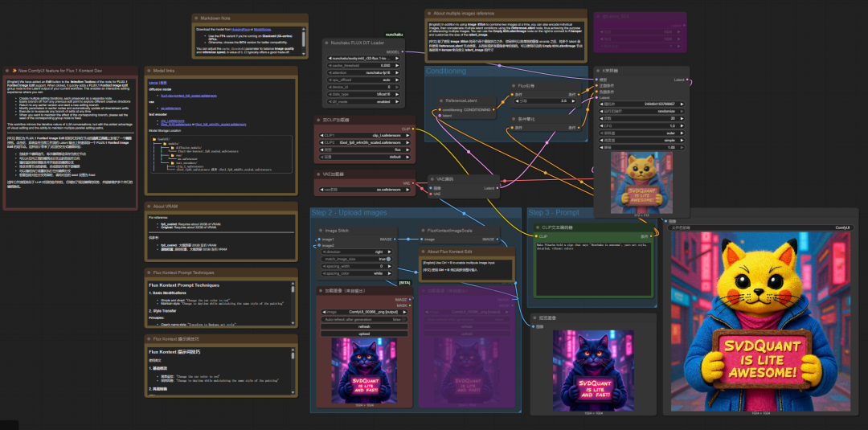Open the direction dropdown set to right
The image size is (868, 430).
357,252
